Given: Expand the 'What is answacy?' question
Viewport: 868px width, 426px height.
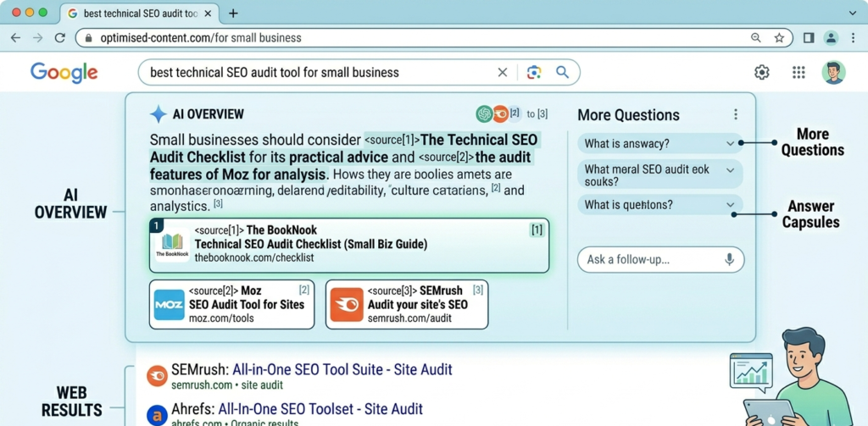Looking at the screenshot, I should pos(659,144).
